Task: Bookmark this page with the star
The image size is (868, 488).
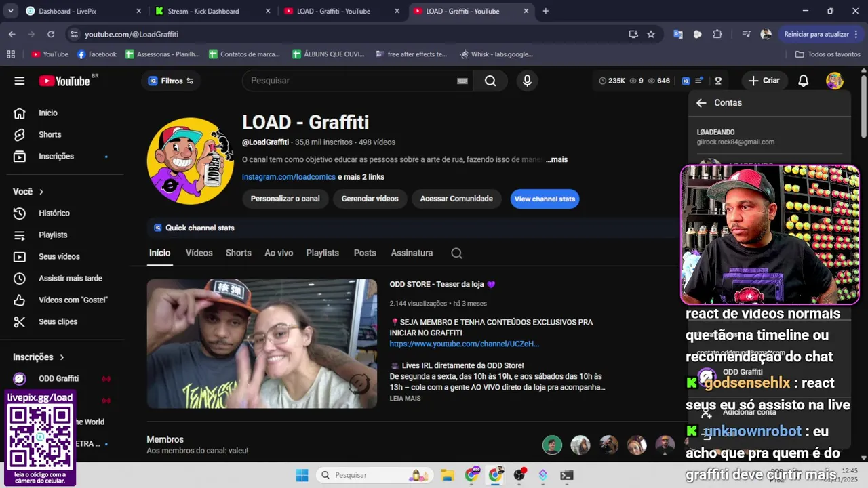Action: click(651, 34)
